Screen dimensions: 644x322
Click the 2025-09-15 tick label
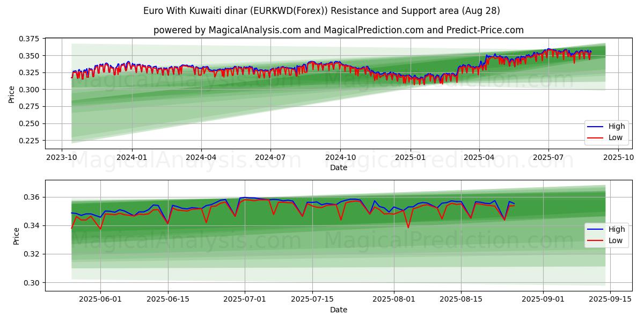pyautogui.click(x=611, y=300)
